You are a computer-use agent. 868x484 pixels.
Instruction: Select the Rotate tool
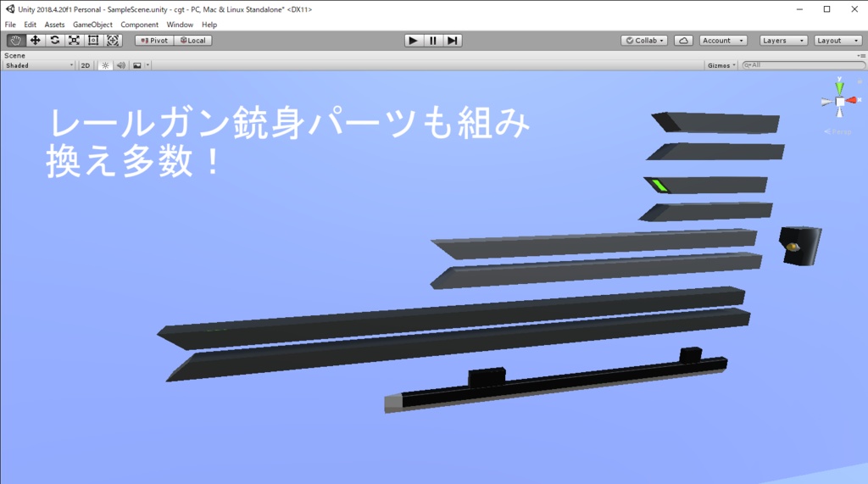tap(54, 41)
